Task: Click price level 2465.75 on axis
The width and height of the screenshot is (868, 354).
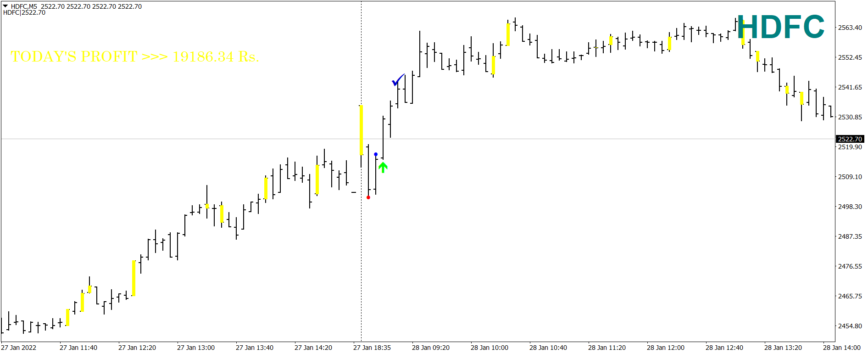Action: pyautogui.click(x=850, y=296)
